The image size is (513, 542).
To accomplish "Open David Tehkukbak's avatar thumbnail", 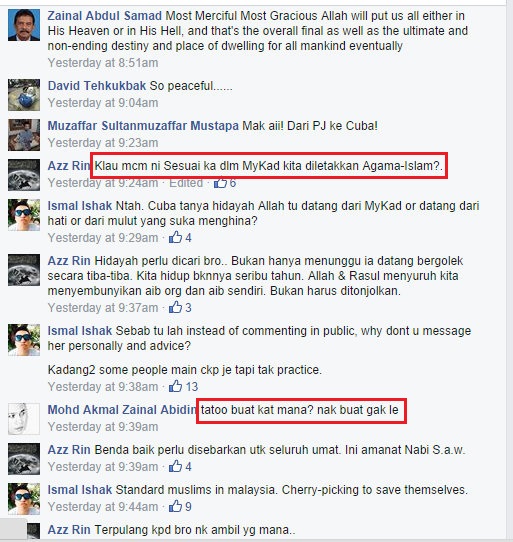I will pyautogui.click(x=24, y=95).
